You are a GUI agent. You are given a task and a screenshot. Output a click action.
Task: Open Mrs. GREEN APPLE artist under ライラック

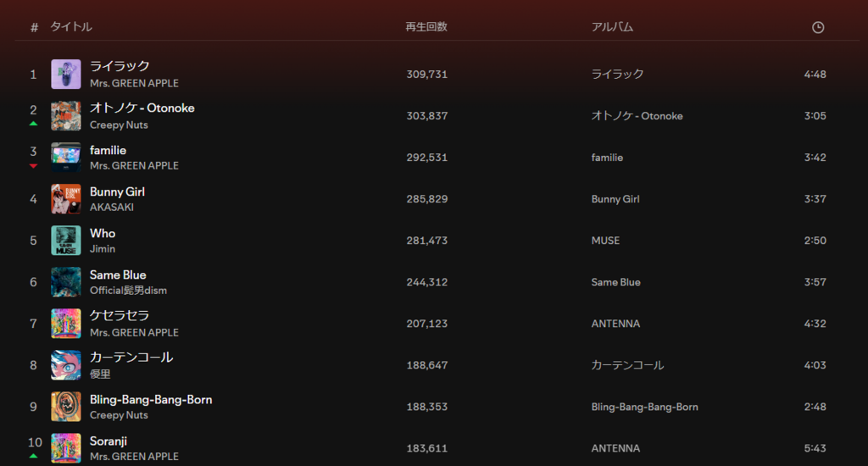click(134, 83)
